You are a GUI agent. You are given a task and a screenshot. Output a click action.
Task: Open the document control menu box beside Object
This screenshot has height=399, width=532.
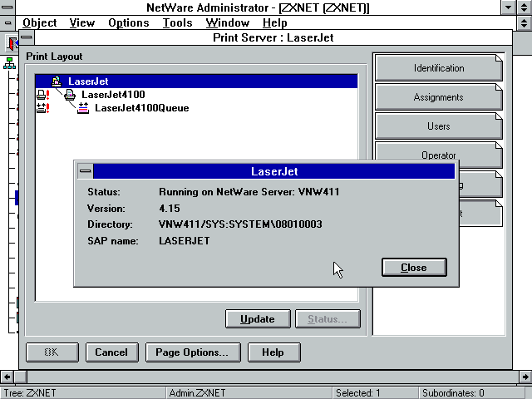(x=7, y=22)
